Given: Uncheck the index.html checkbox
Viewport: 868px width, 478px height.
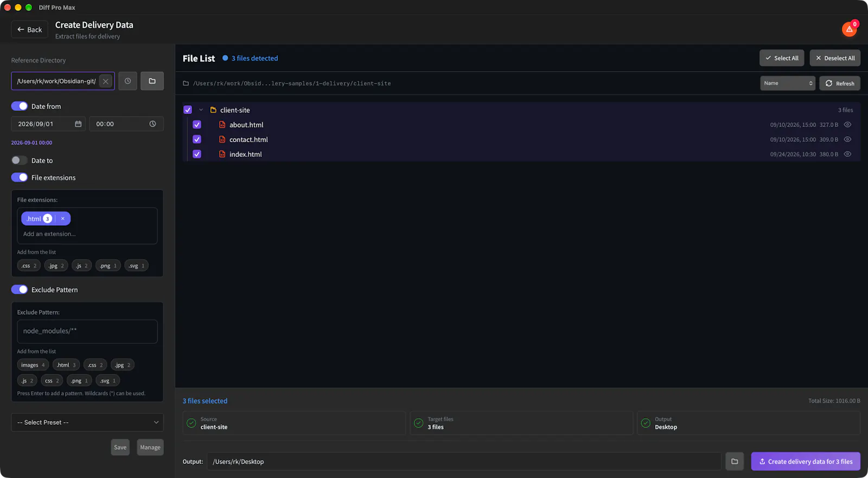Looking at the screenshot, I should tap(197, 154).
